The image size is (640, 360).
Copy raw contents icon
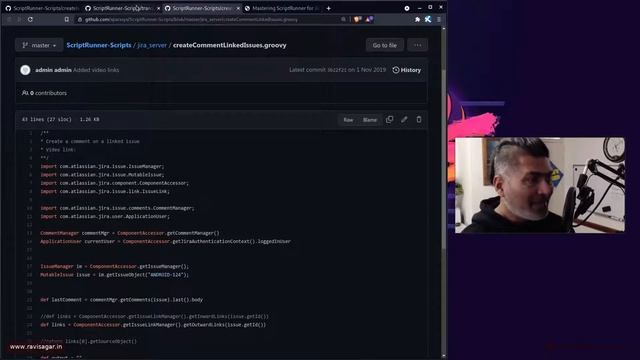[389, 120]
